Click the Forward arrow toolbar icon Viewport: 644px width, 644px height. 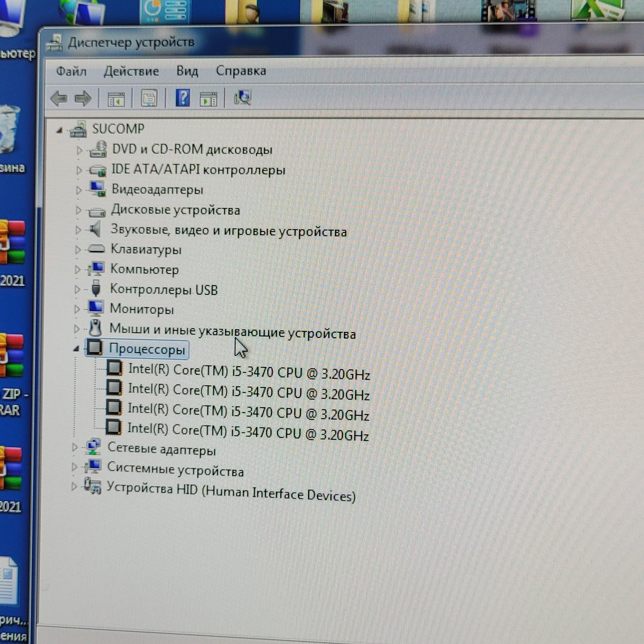[83, 99]
